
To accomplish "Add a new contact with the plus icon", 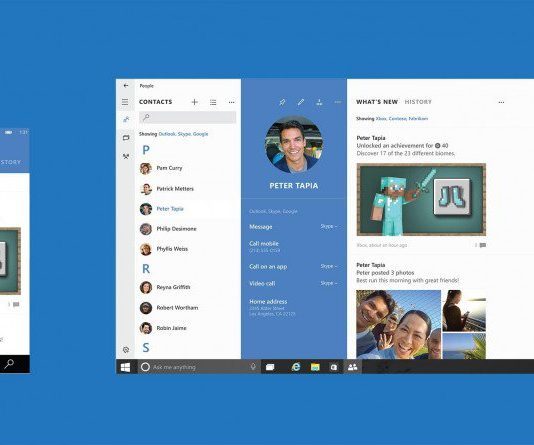I will click(194, 102).
